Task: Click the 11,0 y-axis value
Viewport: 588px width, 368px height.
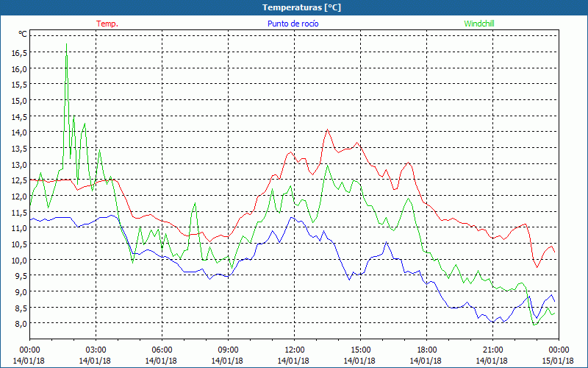Action: click(x=20, y=228)
